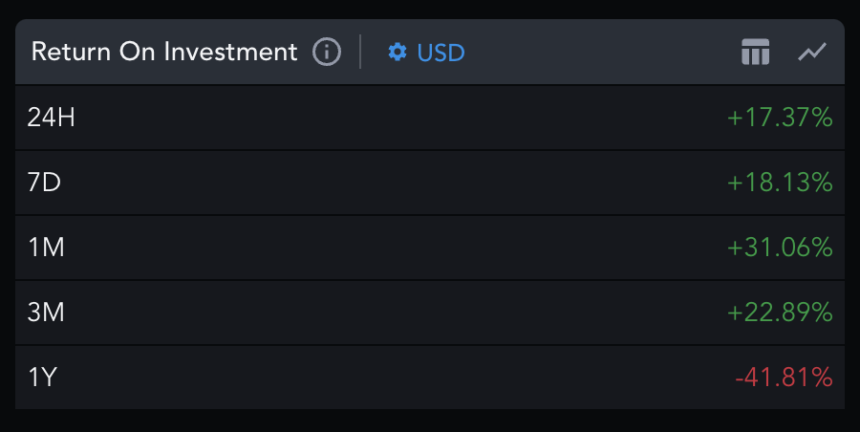The width and height of the screenshot is (860, 432).
Task: Switch to table view icon
Action: [755, 52]
